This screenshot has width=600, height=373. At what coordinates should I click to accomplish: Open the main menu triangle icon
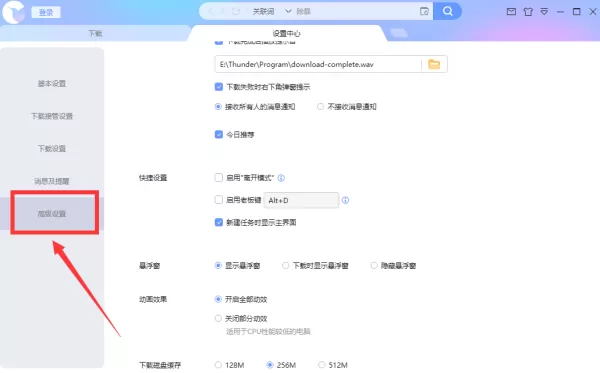point(544,11)
